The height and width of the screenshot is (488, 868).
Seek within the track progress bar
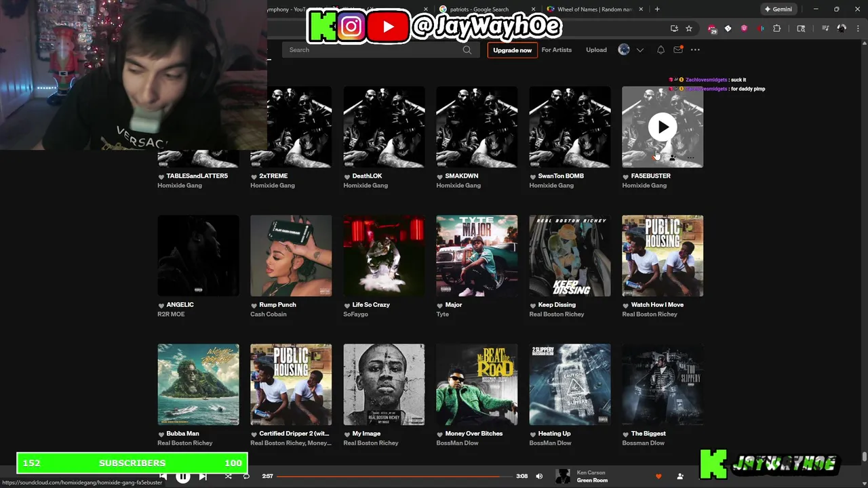pos(393,476)
